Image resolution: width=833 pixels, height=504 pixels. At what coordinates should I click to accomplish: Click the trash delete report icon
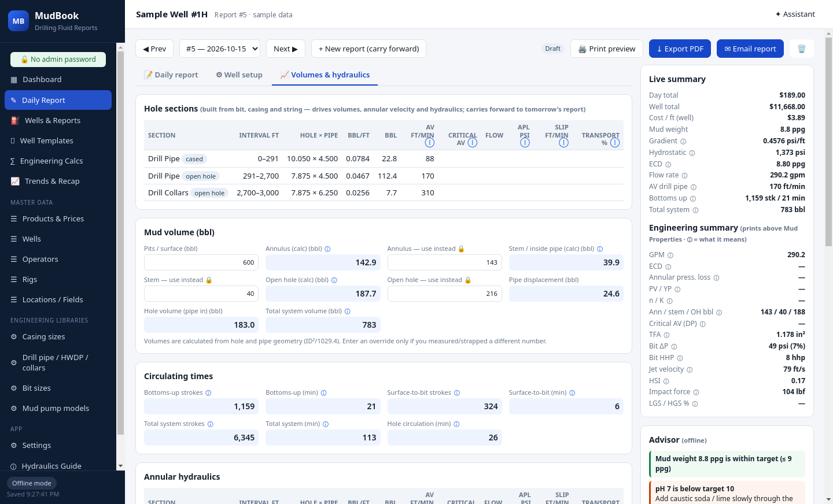pos(801,49)
